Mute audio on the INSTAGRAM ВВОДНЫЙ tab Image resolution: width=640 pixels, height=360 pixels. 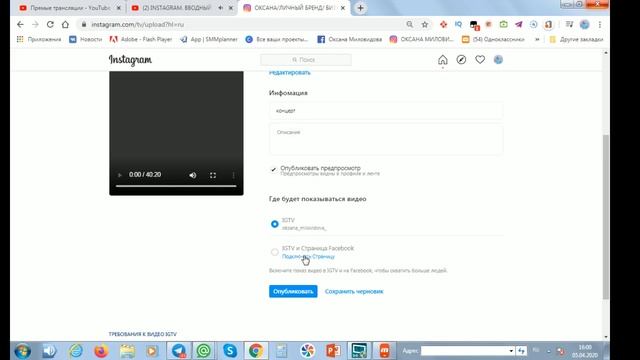(221, 8)
